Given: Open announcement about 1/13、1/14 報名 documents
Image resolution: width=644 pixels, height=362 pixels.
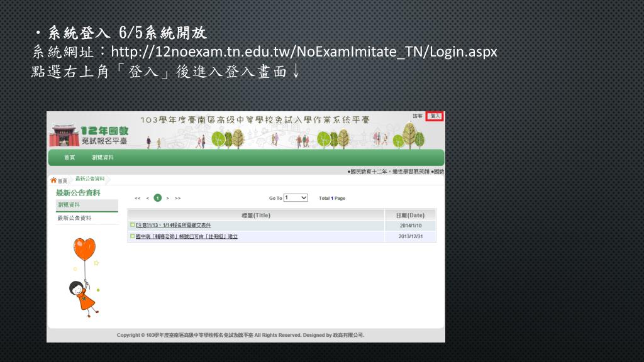Looking at the screenshot, I should pyautogui.click(x=173, y=226).
